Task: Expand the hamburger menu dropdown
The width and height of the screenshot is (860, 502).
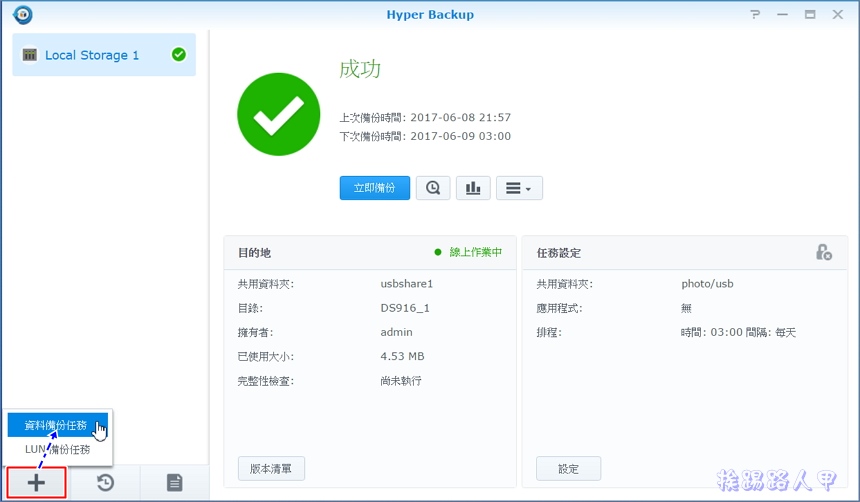Action: coord(519,188)
